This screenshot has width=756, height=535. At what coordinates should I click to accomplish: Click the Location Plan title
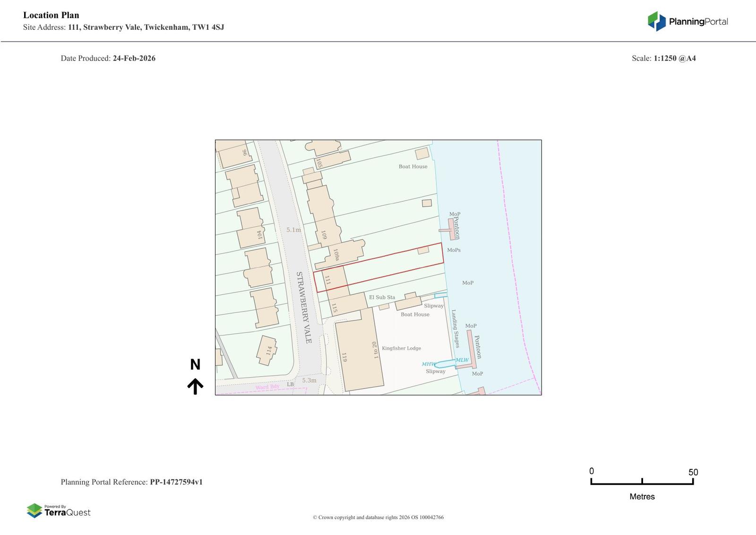click(x=51, y=15)
